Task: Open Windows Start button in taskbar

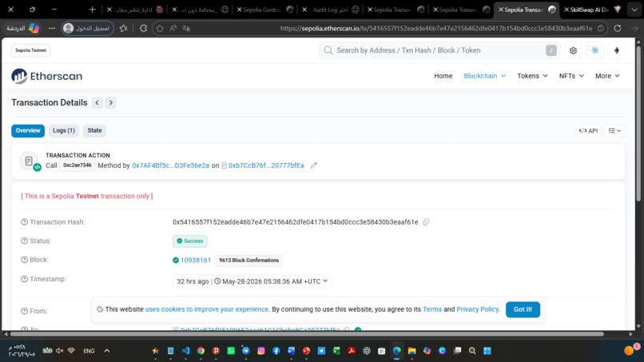Action: (487, 351)
